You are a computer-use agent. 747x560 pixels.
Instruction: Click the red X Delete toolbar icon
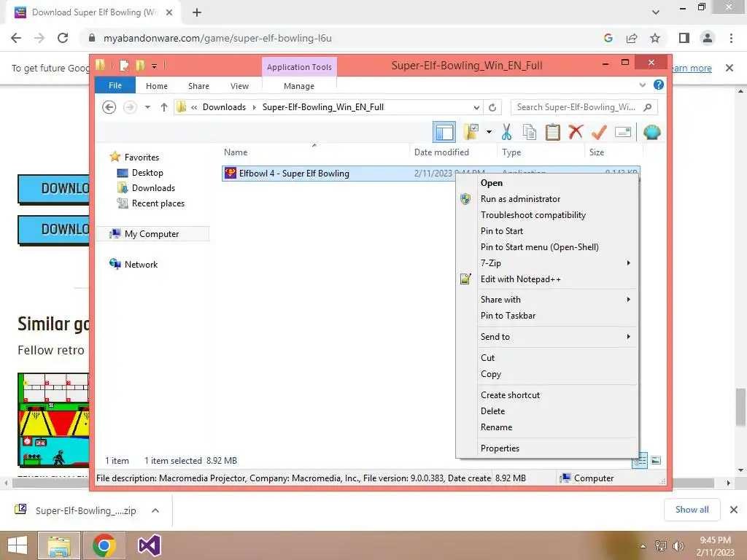click(576, 132)
